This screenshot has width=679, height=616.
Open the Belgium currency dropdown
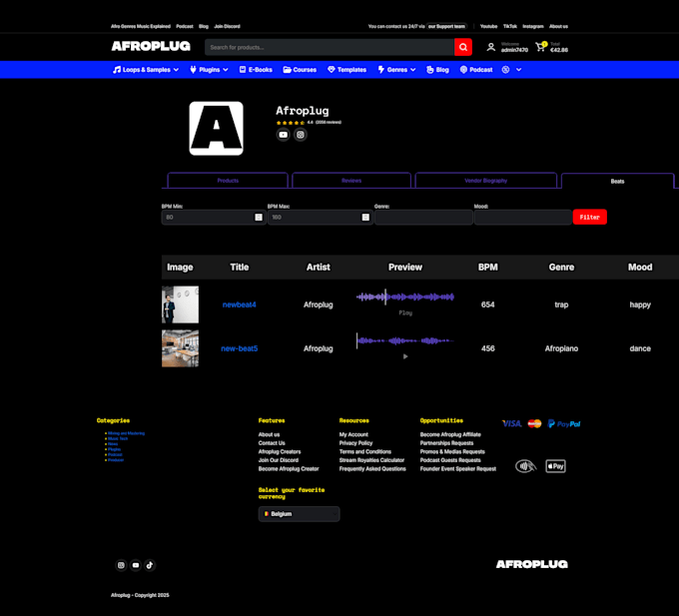(299, 514)
